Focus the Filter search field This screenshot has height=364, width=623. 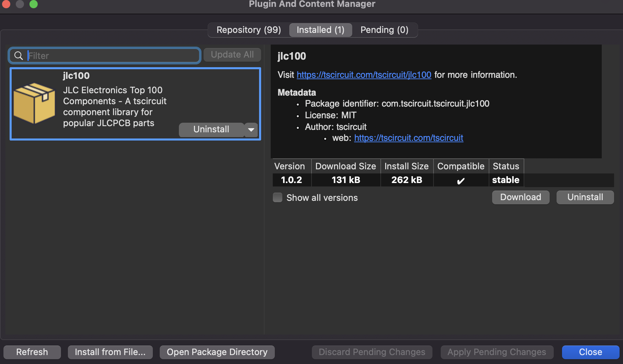tap(113, 56)
